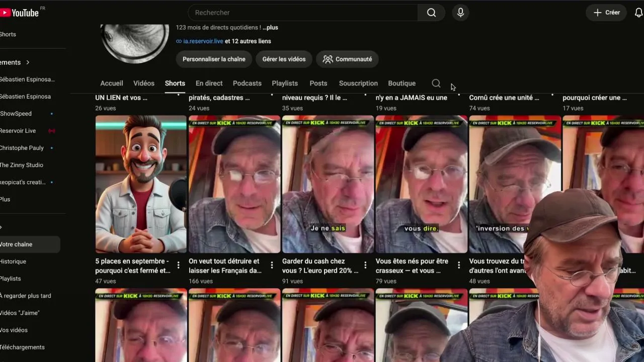The width and height of the screenshot is (644, 362).
Task: Open options menu for 'On veut tout détruire' short
Action: pyautogui.click(x=272, y=265)
